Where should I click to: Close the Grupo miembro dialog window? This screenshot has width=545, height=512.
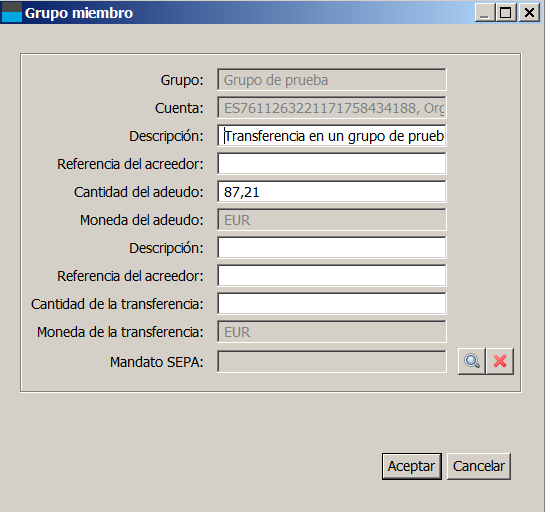point(529,13)
